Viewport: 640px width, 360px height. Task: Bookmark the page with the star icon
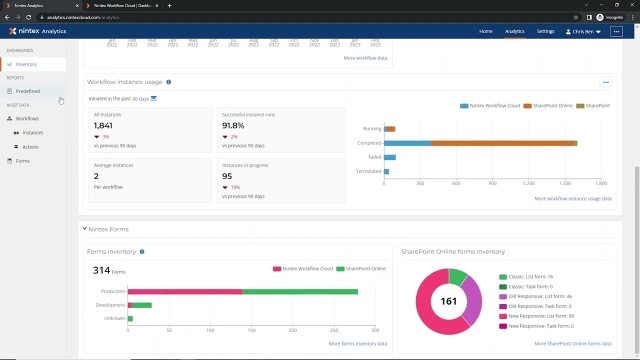point(576,17)
